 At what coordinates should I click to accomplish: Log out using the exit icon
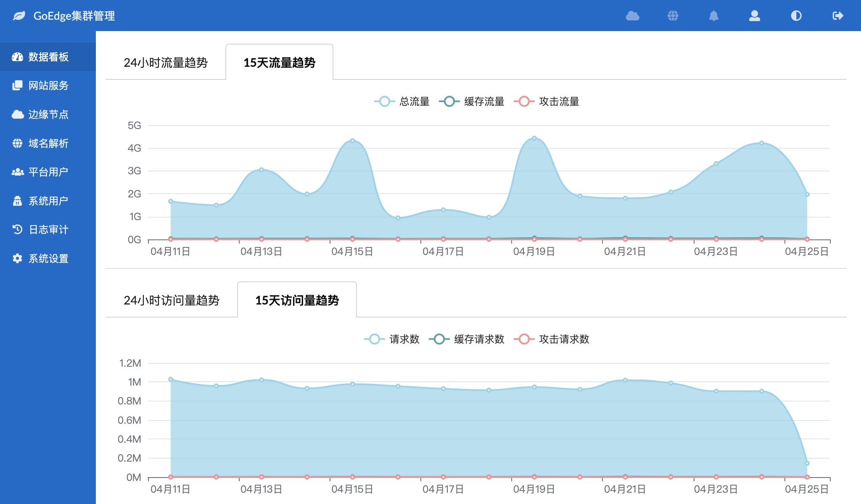tap(837, 16)
